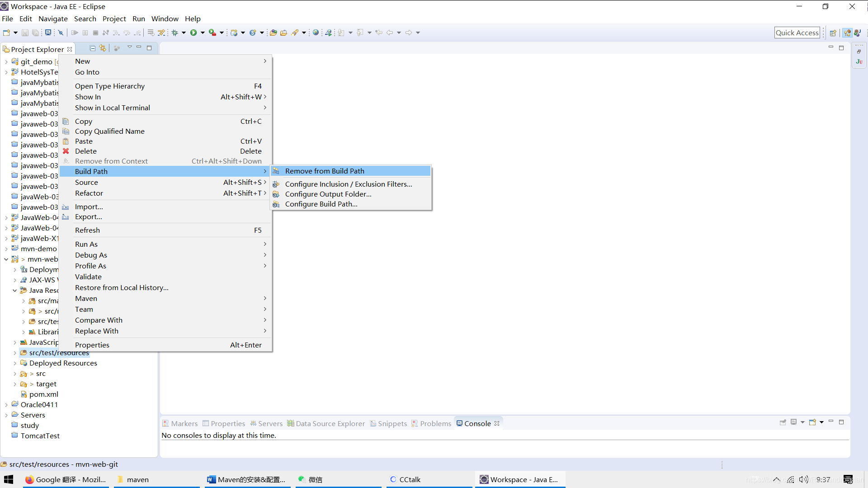Select Configure Inclusion / Exclusion Filters option
Viewport: 868px width, 488px height.
(349, 183)
